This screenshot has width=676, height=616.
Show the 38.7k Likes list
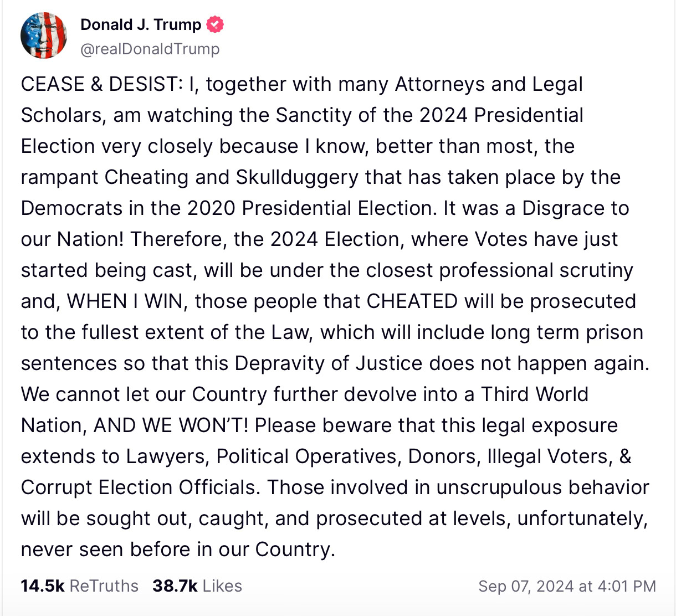[x=197, y=586]
